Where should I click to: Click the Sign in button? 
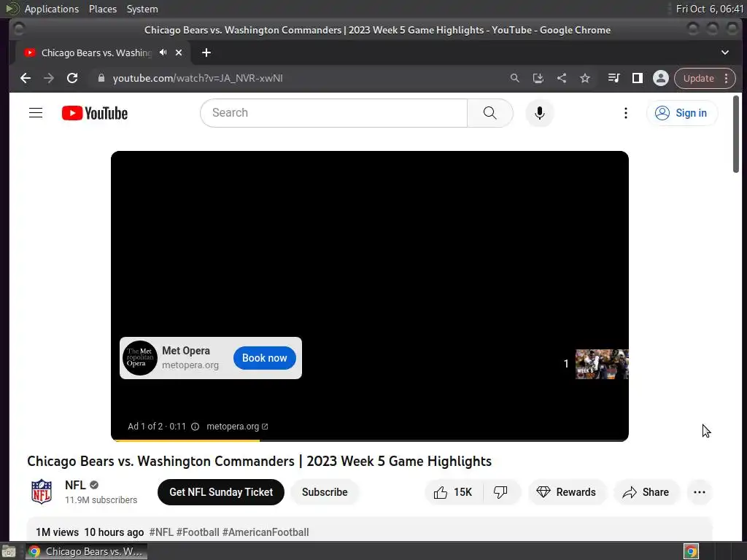pyautogui.click(x=681, y=113)
